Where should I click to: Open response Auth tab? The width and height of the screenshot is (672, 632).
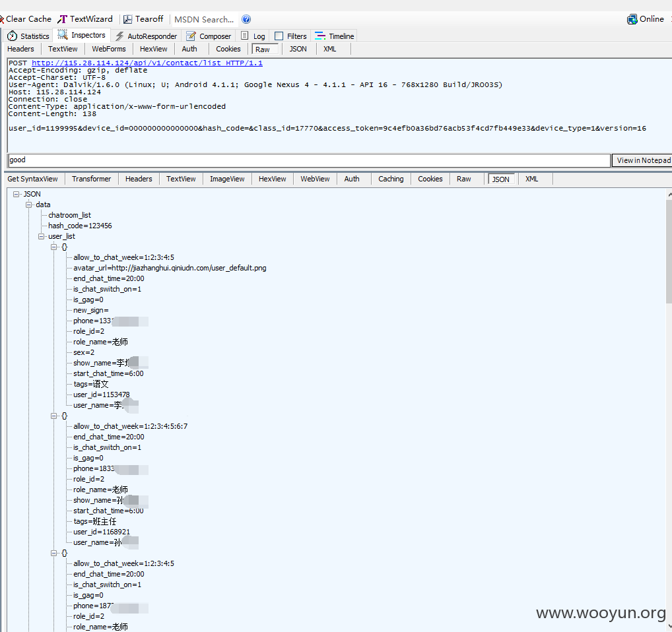(x=352, y=179)
